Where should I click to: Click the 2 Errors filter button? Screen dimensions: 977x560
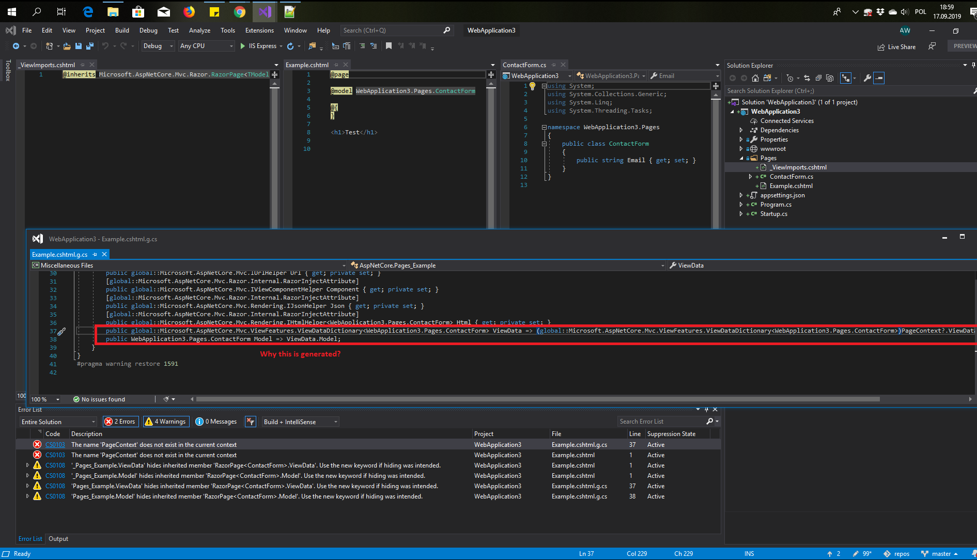(120, 422)
